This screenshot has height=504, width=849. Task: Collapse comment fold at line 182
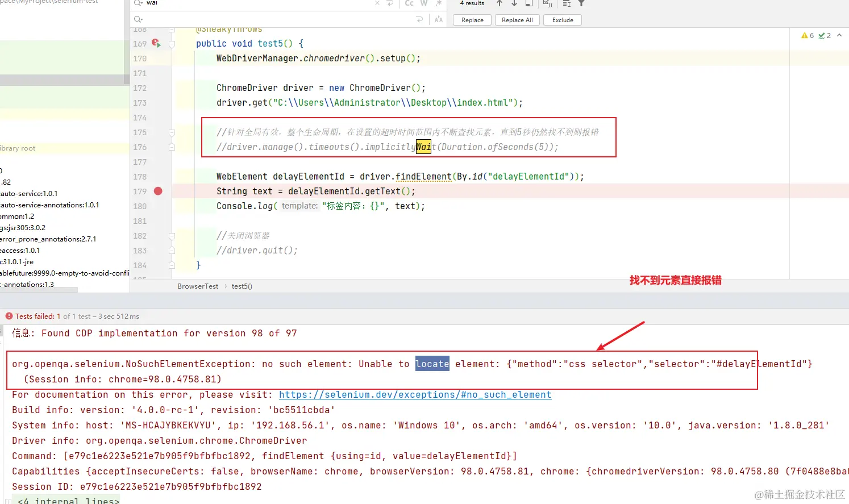tap(172, 236)
